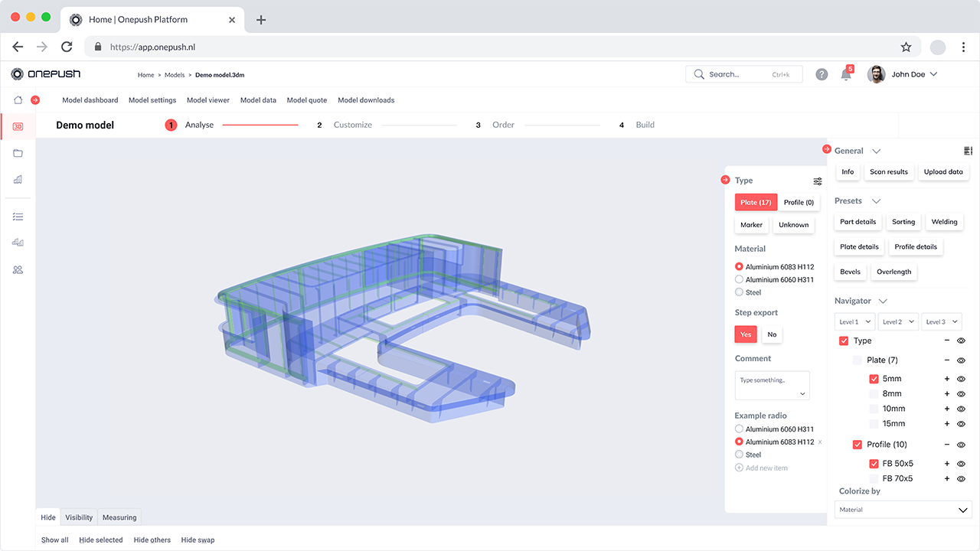Open the Colorize by Material dropdown

click(x=903, y=510)
